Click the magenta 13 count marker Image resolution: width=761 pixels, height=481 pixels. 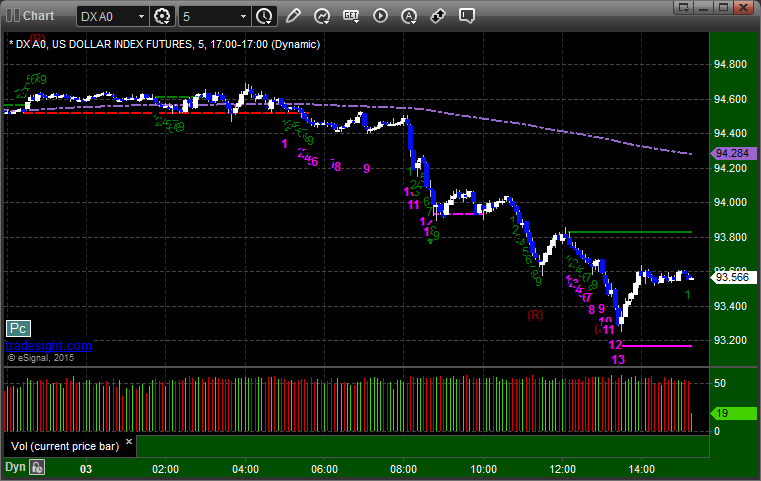(x=618, y=360)
